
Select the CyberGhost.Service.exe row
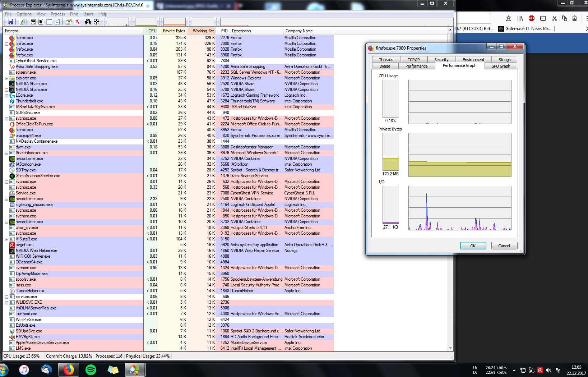click(168, 61)
